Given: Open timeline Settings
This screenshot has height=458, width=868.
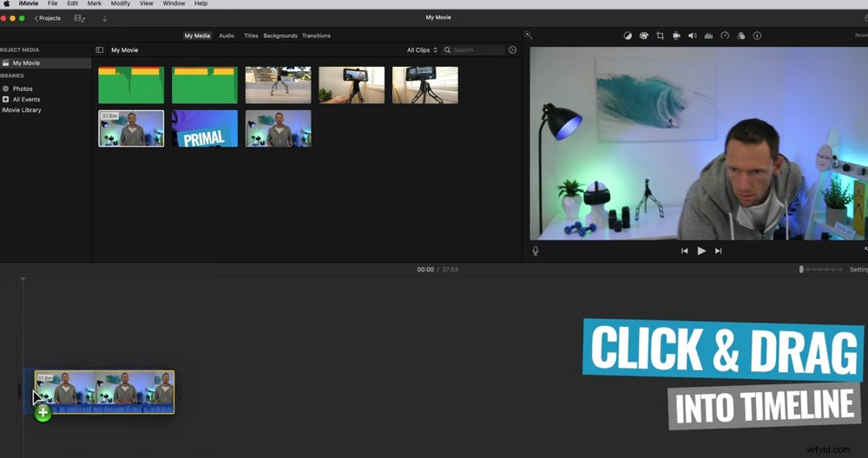Looking at the screenshot, I should pyautogui.click(x=858, y=270).
